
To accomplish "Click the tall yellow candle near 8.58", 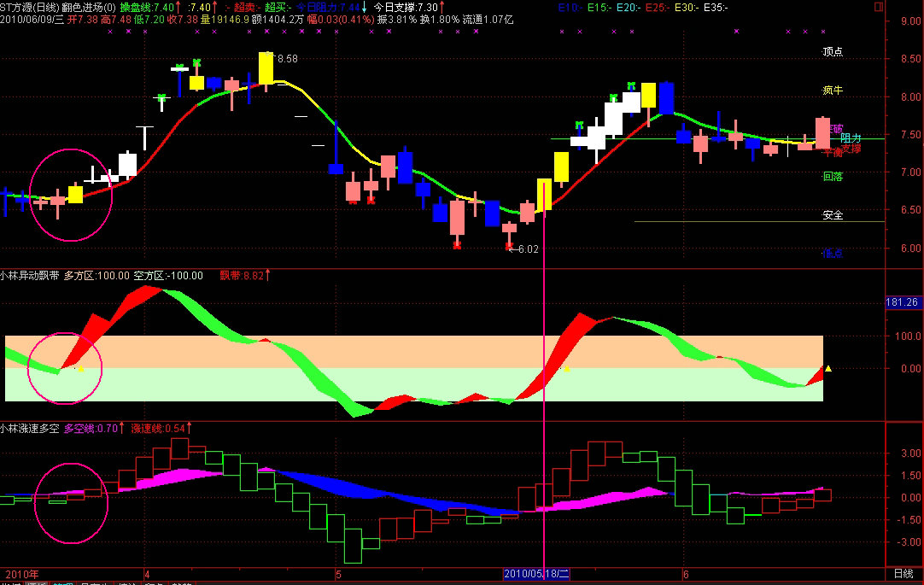I will coord(266,67).
